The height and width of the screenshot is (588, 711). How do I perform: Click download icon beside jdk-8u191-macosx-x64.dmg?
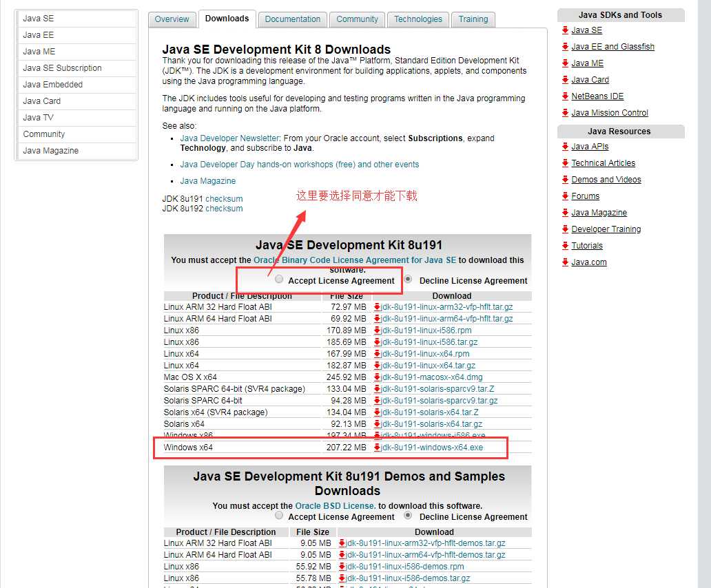[377, 377]
